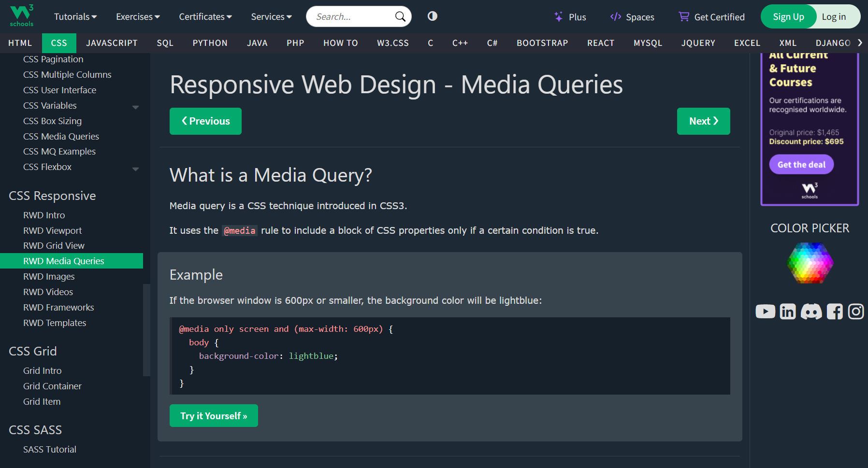The width and height of the screenshot is (868, 468).
Task: Select highlighted RWD Media Queries item
Action: point(72,261)
